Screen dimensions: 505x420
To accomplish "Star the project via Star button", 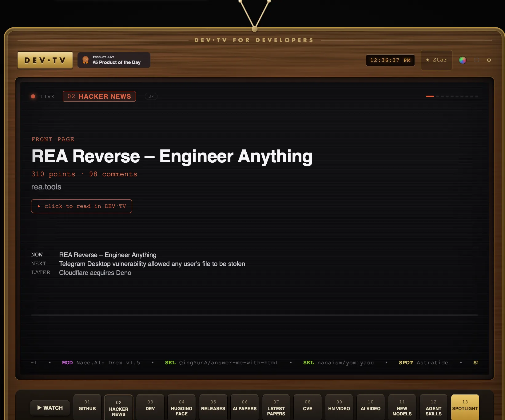I will pos(436,60).
